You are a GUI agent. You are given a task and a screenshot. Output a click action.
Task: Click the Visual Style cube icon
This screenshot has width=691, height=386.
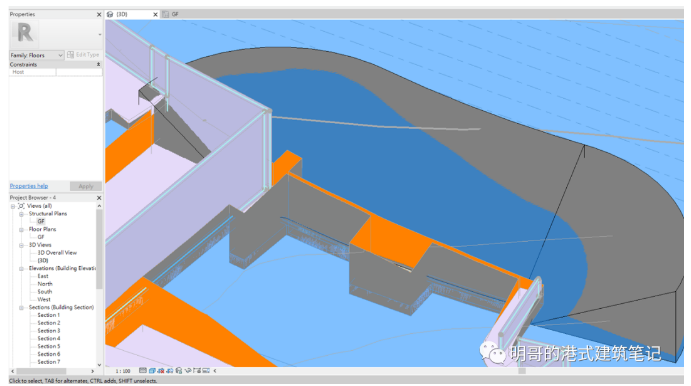(x=152, y=371)
